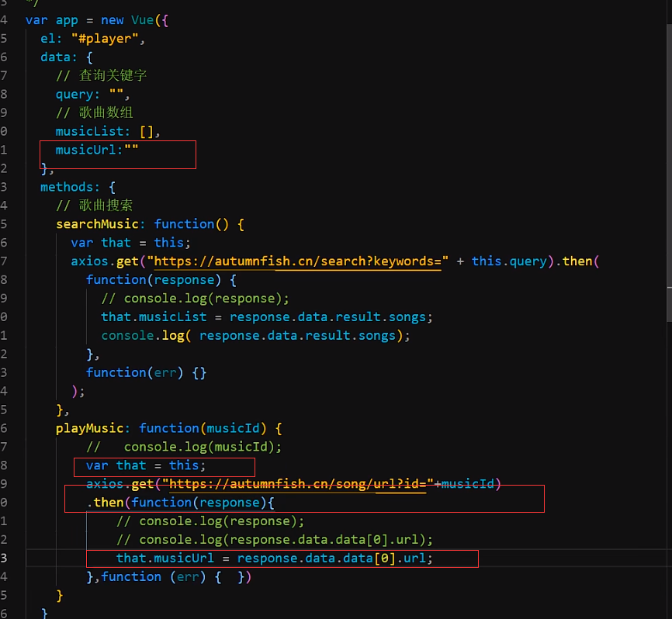This screenshot has width=672, height=619.
Task: Click 'that.musicList = response.data.result.songs;'
Action: point(267,317)
